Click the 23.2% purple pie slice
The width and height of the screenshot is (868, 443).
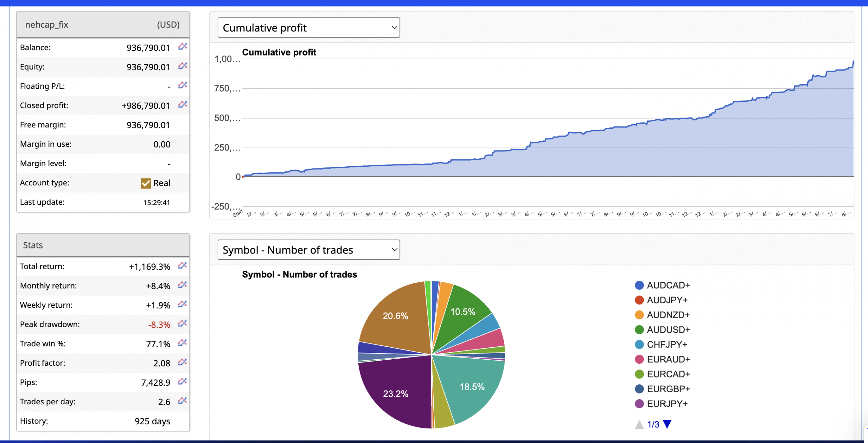click(395, 393)
